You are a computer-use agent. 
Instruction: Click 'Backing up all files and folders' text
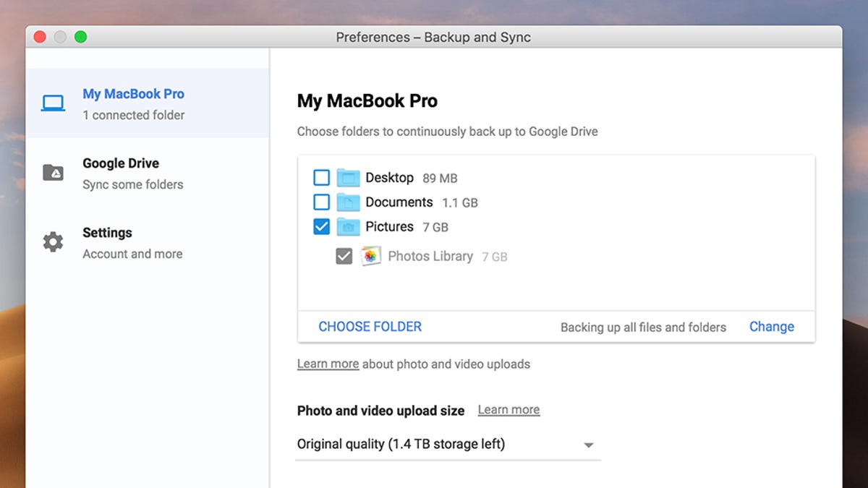point(643,328)
